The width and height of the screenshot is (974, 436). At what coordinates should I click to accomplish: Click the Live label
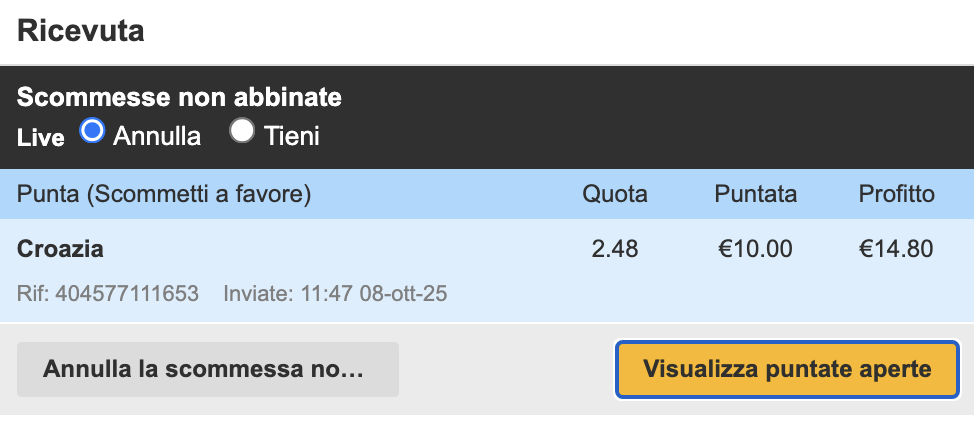41,137
